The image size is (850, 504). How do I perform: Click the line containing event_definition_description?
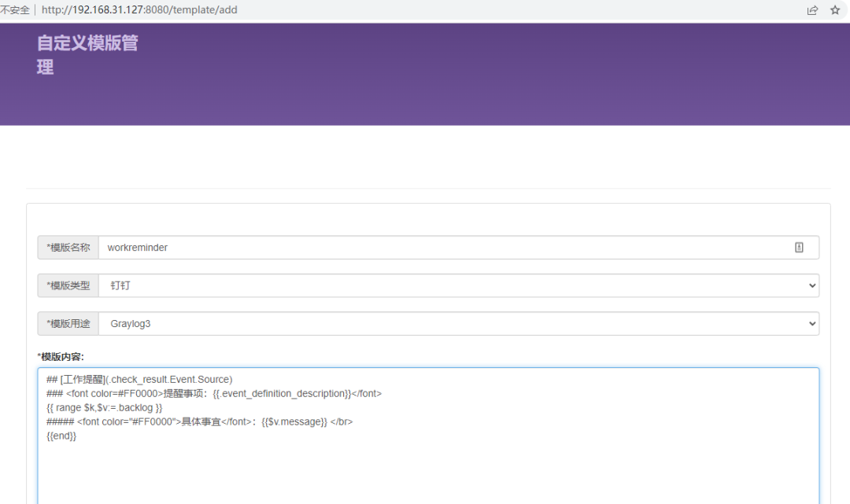(x=214, y=394)
